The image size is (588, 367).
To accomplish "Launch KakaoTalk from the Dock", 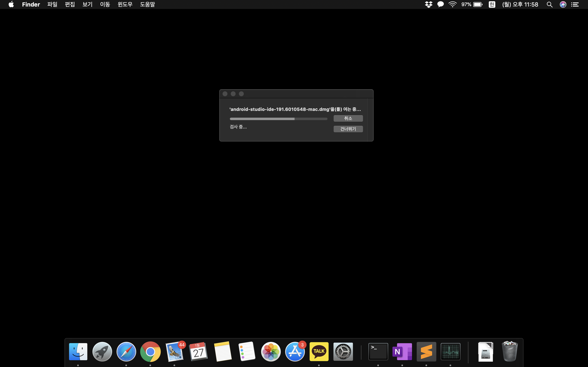I will coord(319,352).
